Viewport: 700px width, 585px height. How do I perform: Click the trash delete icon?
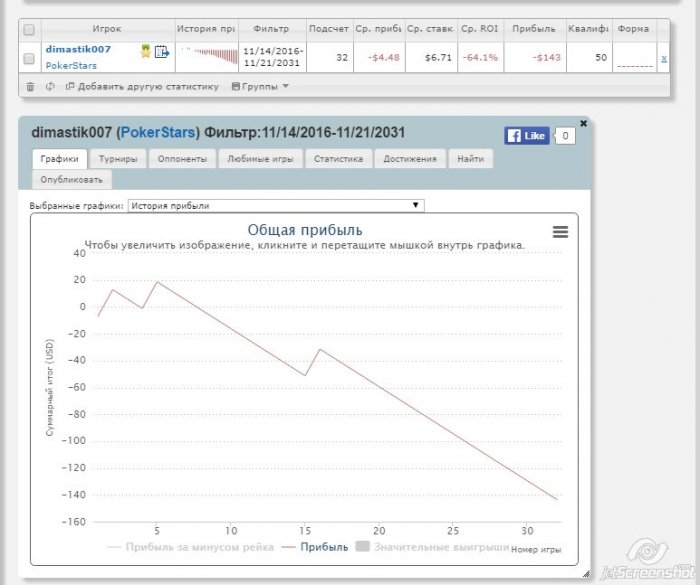[x=30, y=87]
